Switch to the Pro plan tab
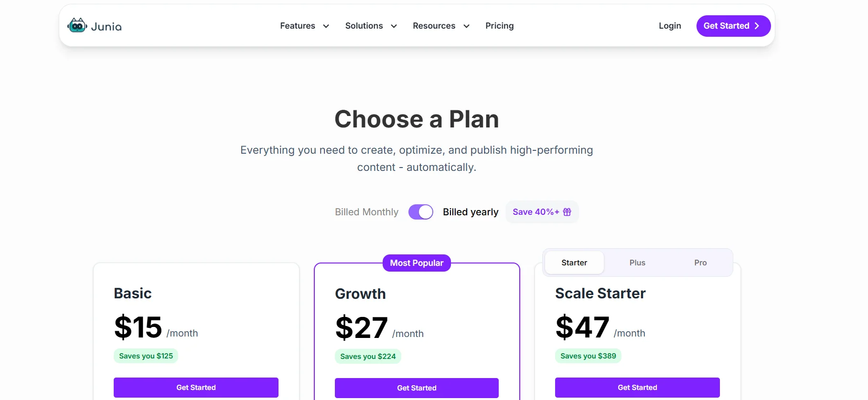 click(700, 263)
